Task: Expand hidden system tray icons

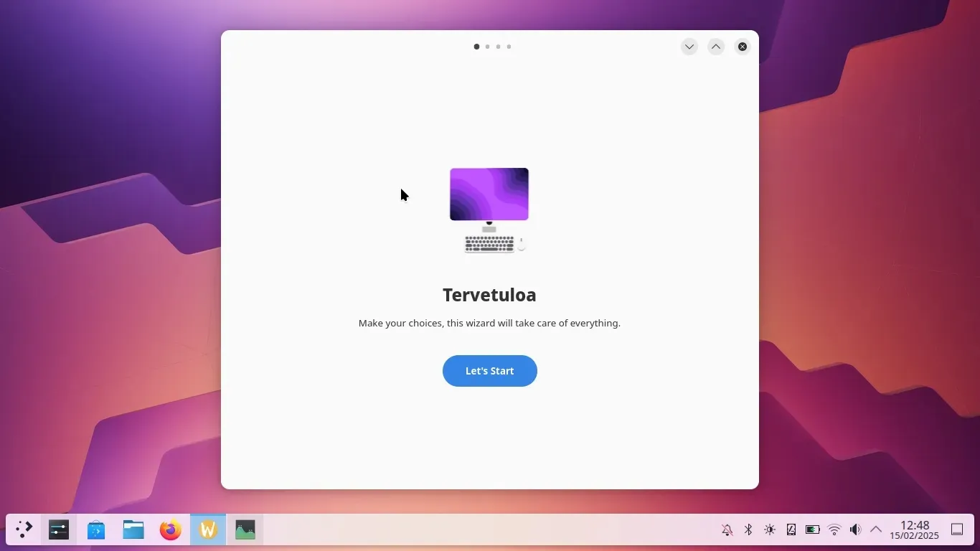Action: pos(876,529)
